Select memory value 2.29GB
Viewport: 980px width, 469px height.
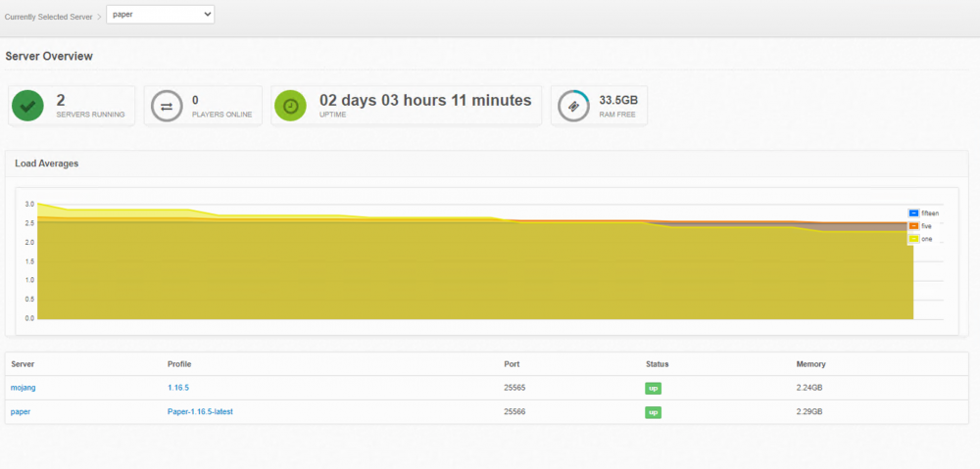coord(809,412)
